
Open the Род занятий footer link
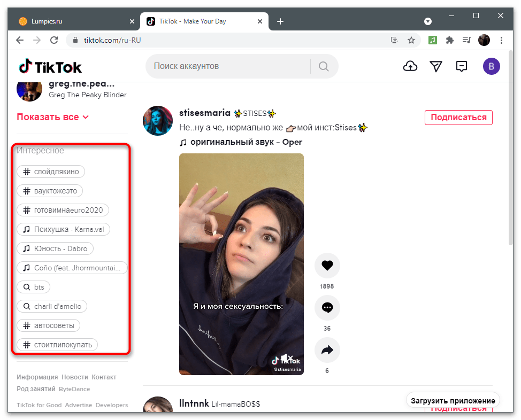(x=36, y=389)
